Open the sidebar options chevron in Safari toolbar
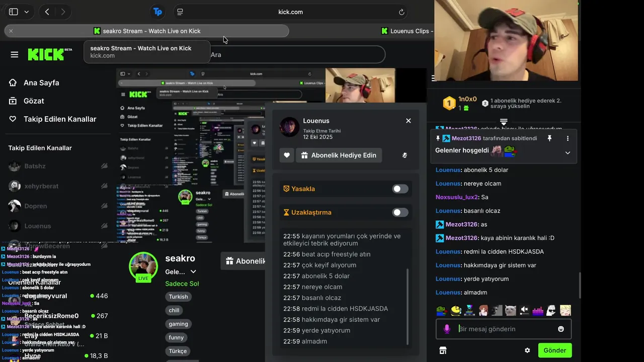Viewport: 644px width, 362px height. pos(26,12)
